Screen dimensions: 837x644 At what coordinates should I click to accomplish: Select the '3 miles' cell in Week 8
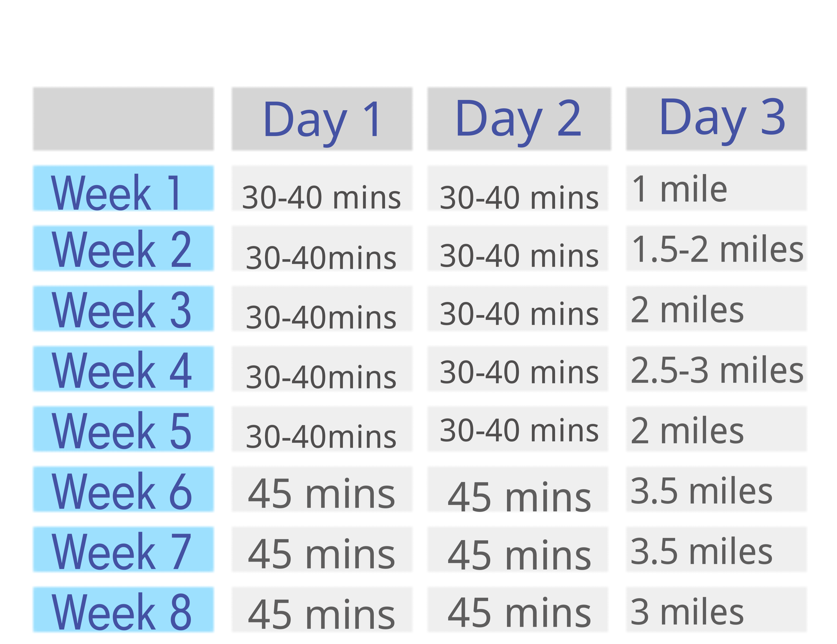[716, 610]
